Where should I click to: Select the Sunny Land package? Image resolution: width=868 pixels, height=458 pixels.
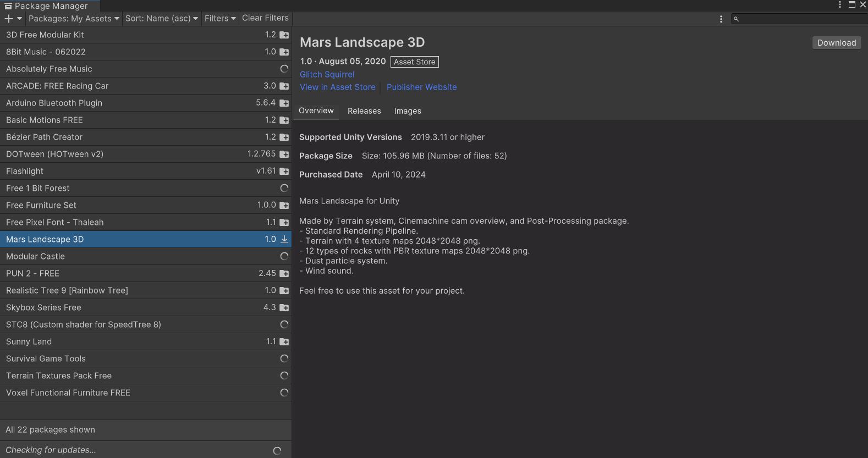tap(146, 341)
